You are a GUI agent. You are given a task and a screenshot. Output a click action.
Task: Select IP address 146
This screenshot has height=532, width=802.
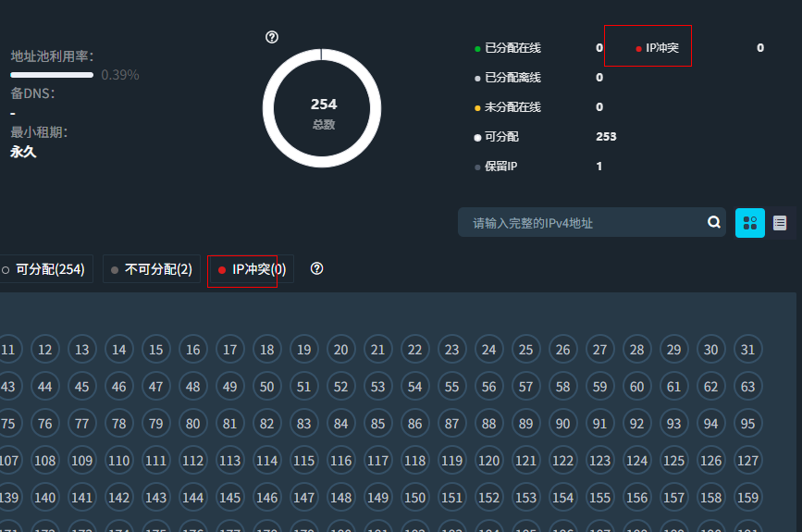(x=267, y=498)
